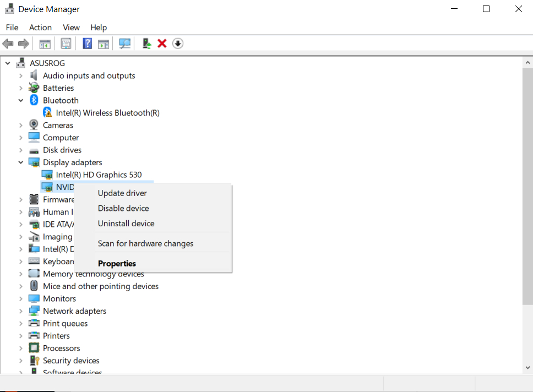The image size is (533, 392).
Task: Maximize the Device Manager window
Action: (486, 9)
